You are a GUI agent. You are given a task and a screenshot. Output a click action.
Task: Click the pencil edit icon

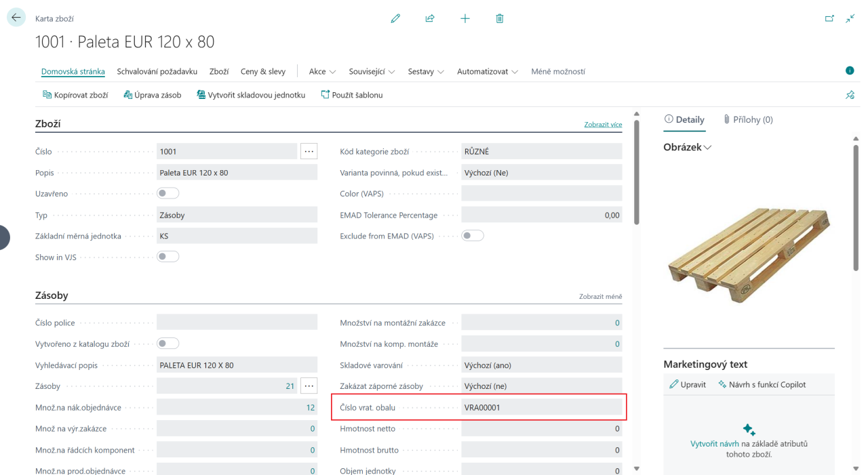tap(395, 19)
